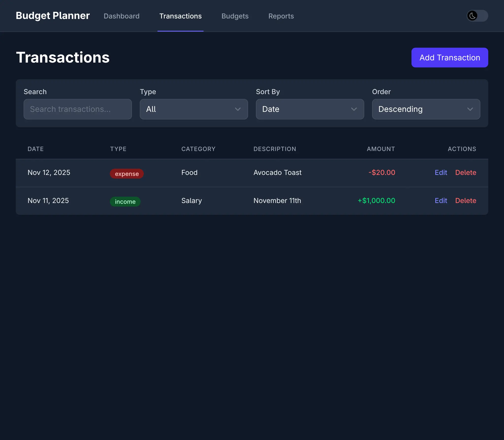Click the Budget Planner logo text
504x440 pixels.
coord(52,15)
